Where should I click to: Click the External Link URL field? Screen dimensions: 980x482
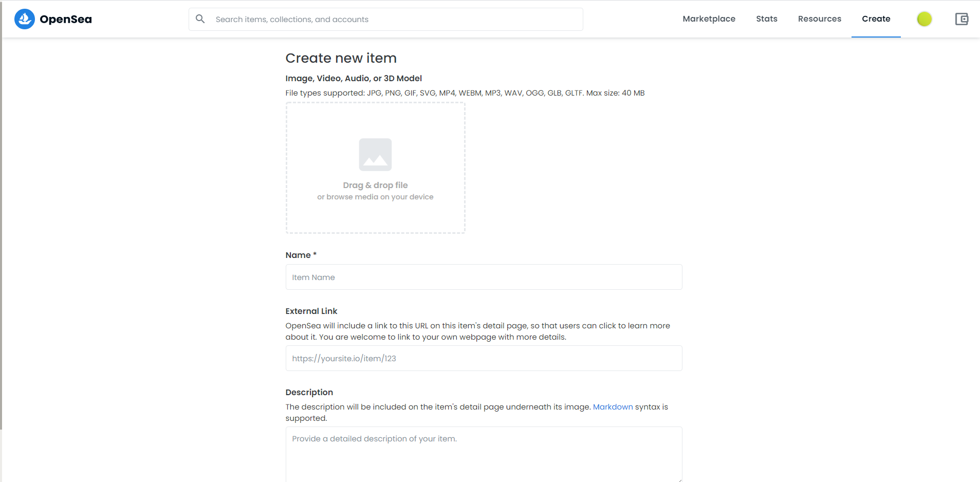click(484, 359)
